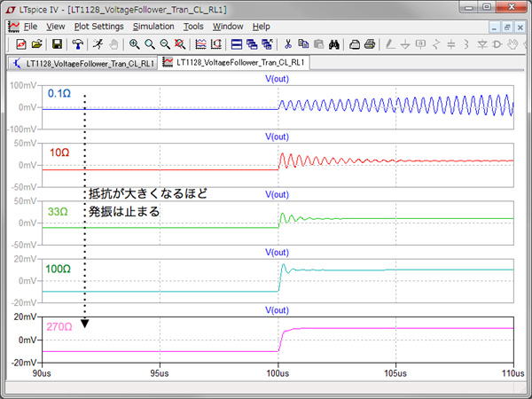532x399 pixels.
Task: Click the scissors Cut icon
Action: pos(288,43)
